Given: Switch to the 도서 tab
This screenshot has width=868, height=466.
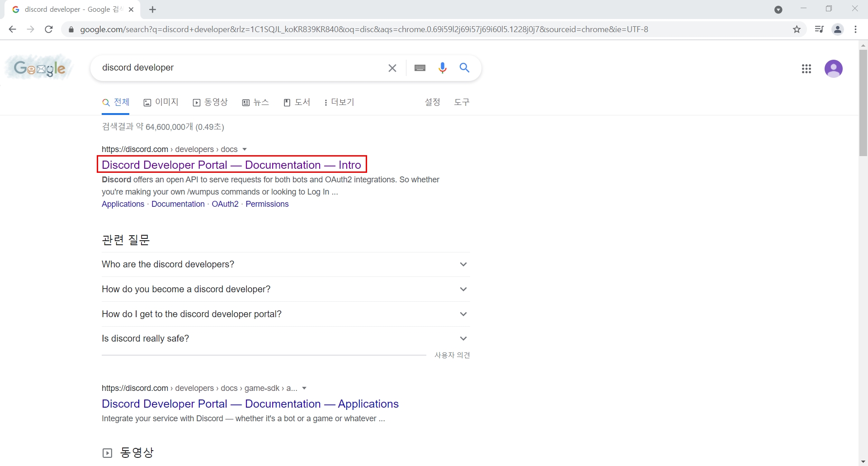Looking at the screenshot, I should (297, 102).
